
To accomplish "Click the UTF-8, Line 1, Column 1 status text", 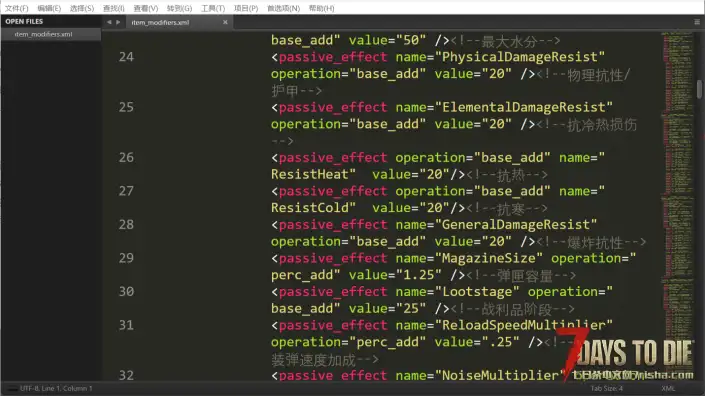I will [56, 388].
